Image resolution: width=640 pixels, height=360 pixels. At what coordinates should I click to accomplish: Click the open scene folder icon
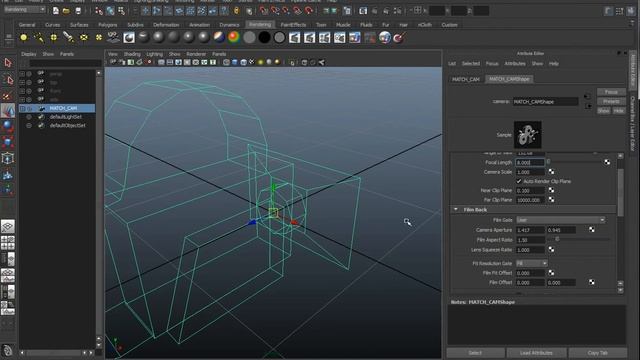pos(66,11)
